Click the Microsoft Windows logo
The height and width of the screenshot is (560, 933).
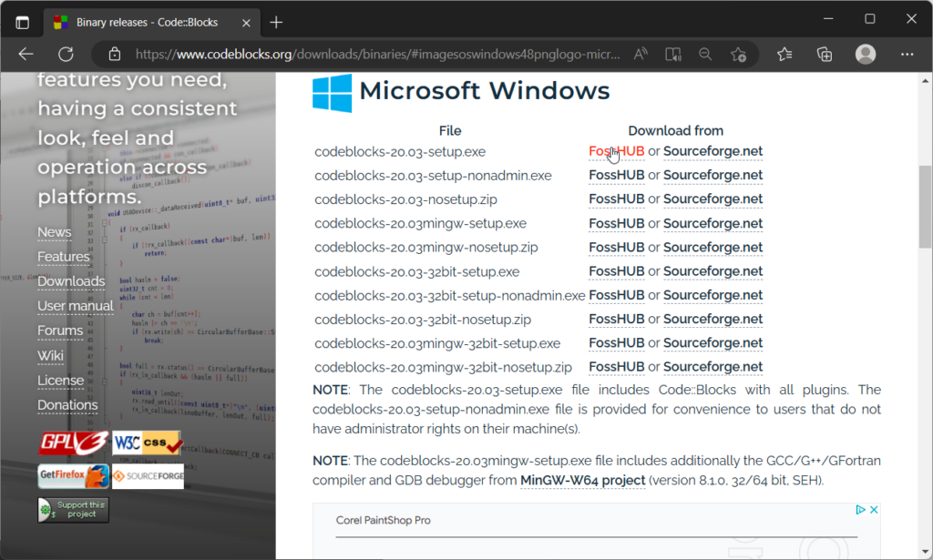point(332,93)
